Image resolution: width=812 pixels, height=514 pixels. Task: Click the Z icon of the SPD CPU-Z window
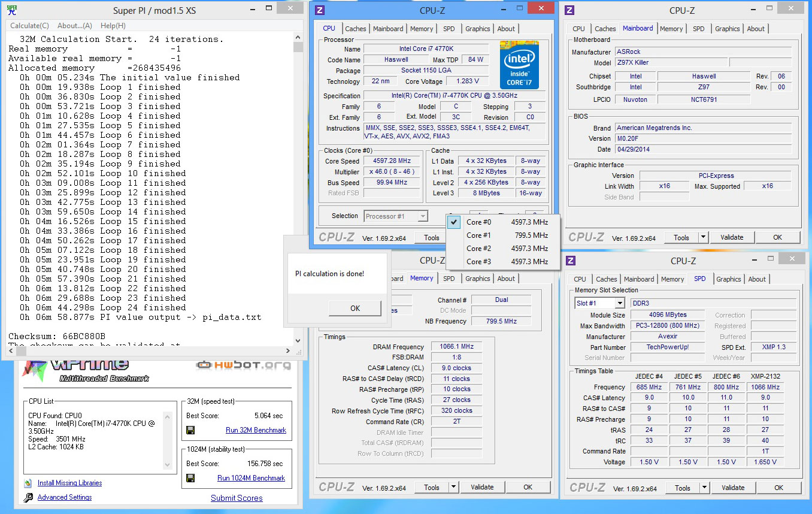click(x=569, y=261)
